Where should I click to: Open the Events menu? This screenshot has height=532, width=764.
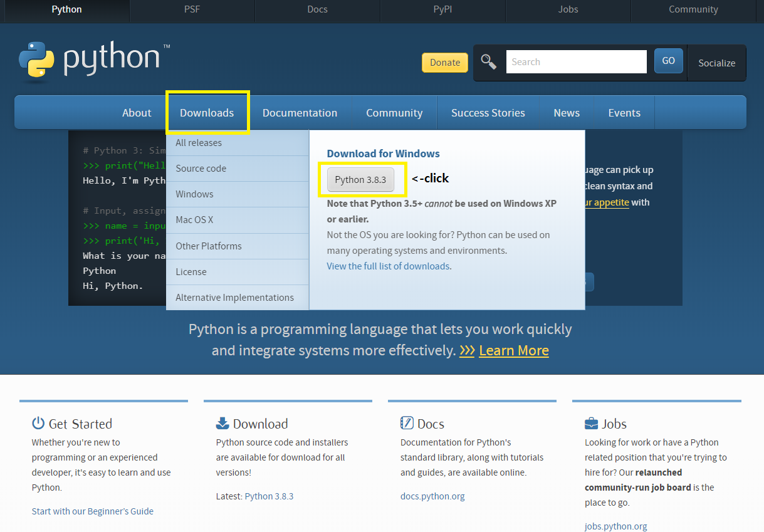(x=624, y=113)
